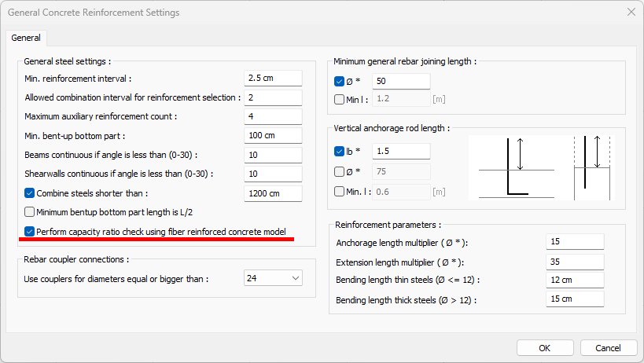Click the Min. reinforcement interval field

pyautogui.click(x=273, y=78)
